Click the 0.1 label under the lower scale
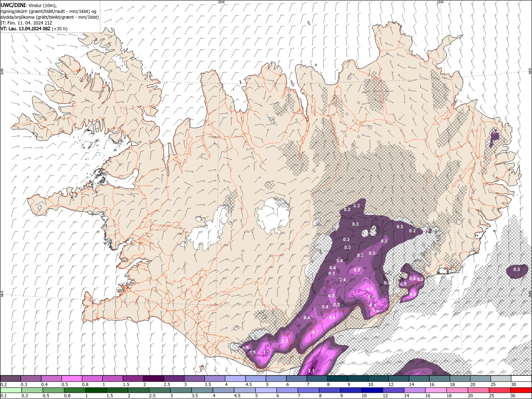 click(3, 396)
